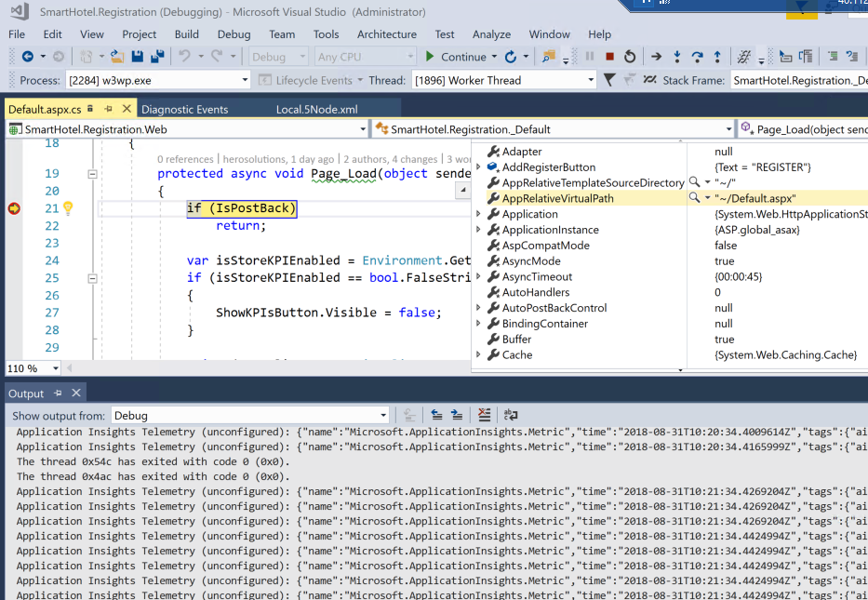The image size is (868, 600).
Task: Open the Continue button dropdown arrow
Action: click(x=494, y=57)
